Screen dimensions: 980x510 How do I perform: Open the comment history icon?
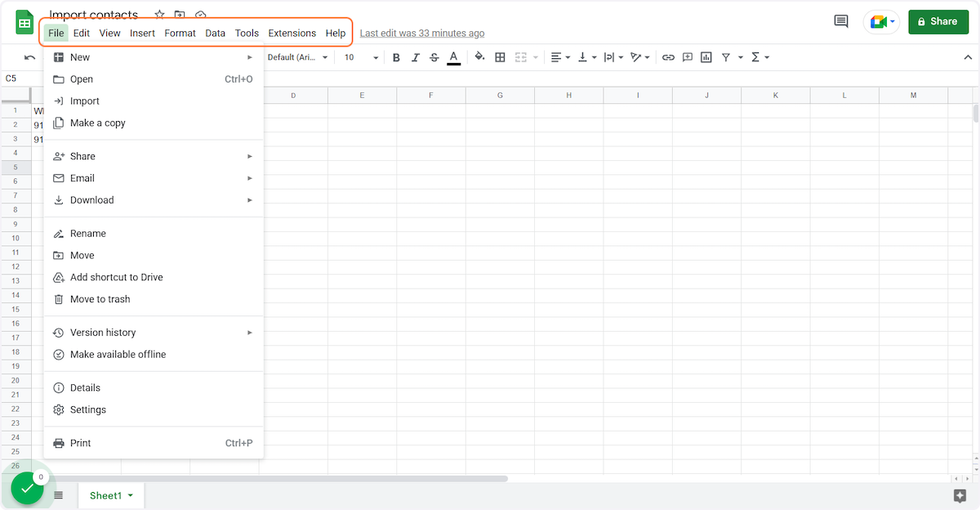click(x=841, y=21)
